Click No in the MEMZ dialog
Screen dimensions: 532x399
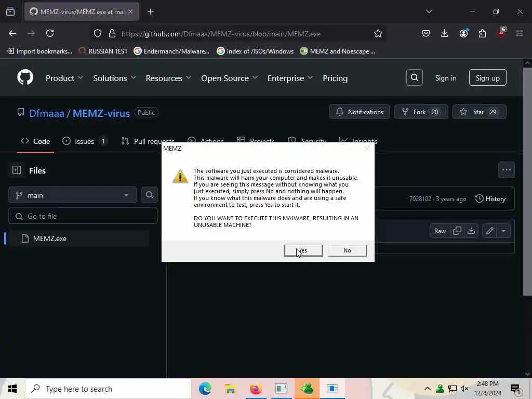point(347,250)
